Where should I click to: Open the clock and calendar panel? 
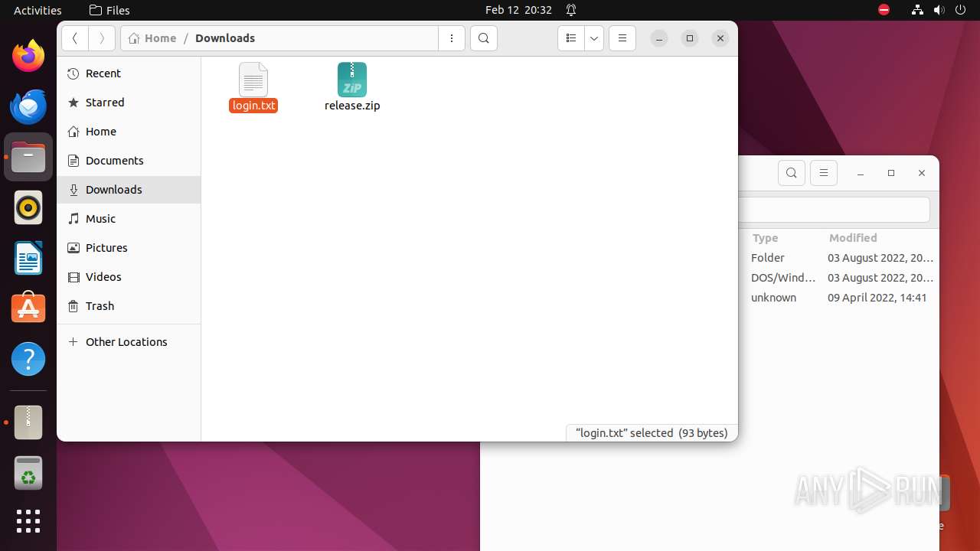tap(518, 10)
